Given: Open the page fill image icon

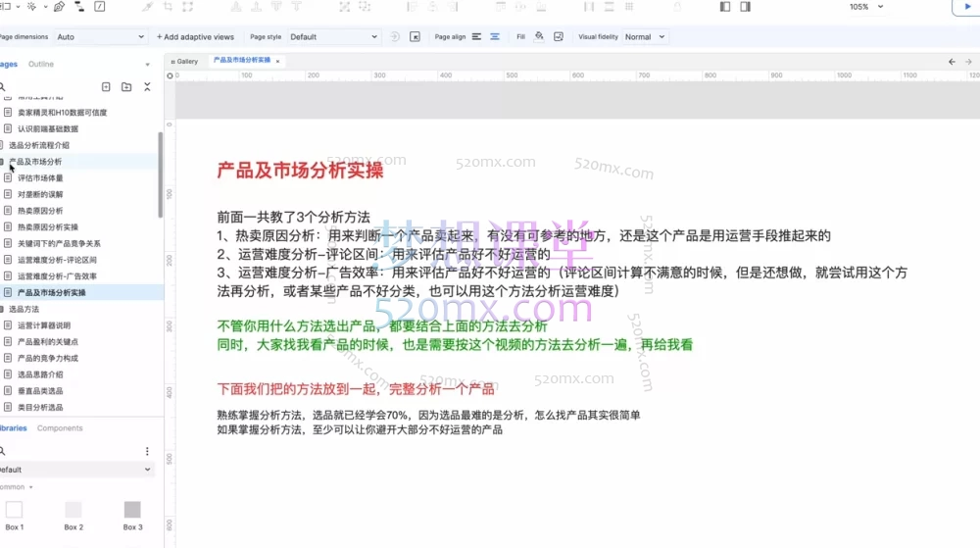Looking at the screenshot, I should 559,37.
